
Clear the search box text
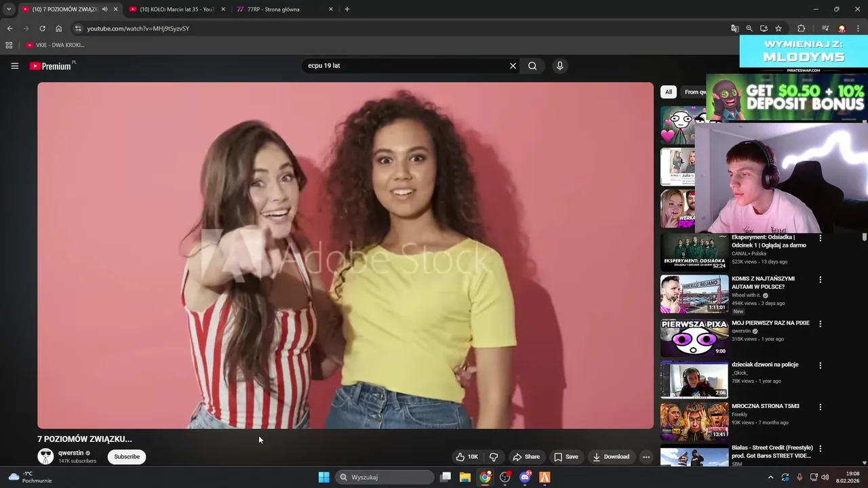[x=513, y=66]
